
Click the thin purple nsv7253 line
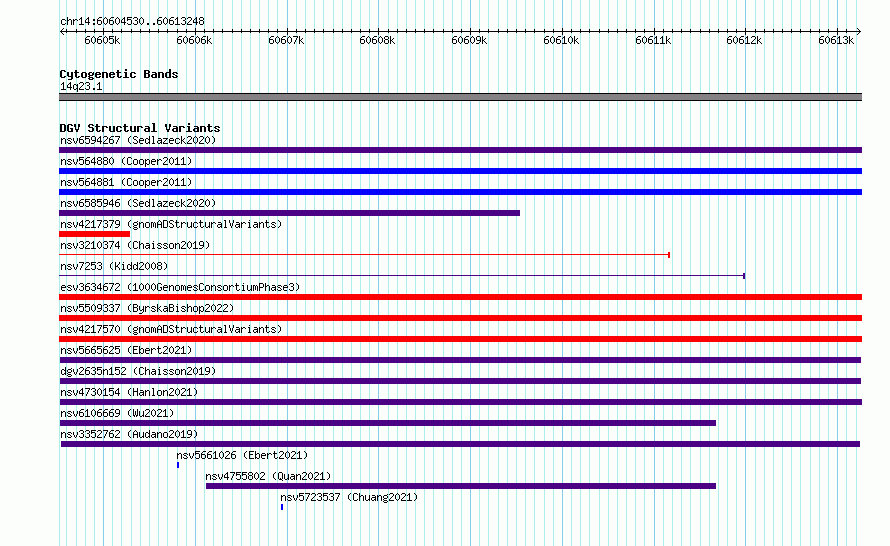402,276
